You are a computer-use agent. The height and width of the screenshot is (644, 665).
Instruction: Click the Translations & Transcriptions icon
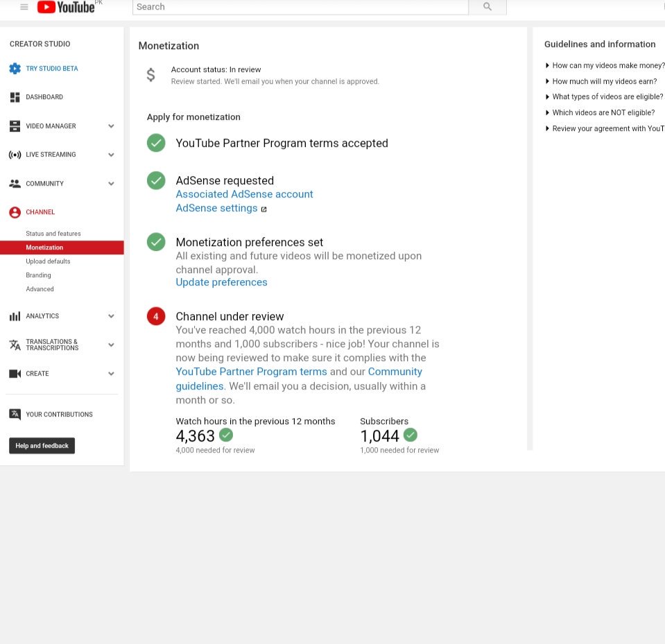[x=15, y=345]
